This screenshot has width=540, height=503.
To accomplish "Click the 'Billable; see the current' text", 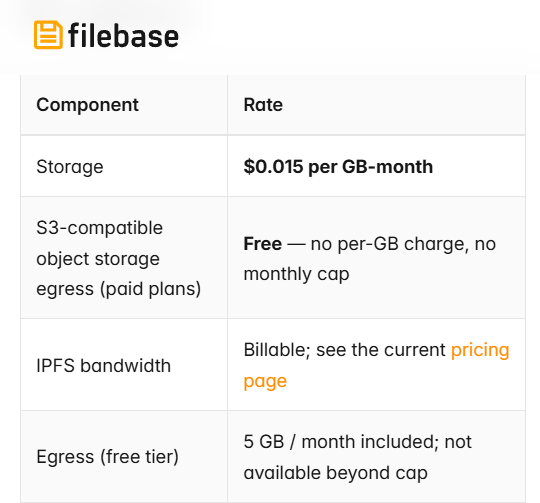I will point(345,350).
